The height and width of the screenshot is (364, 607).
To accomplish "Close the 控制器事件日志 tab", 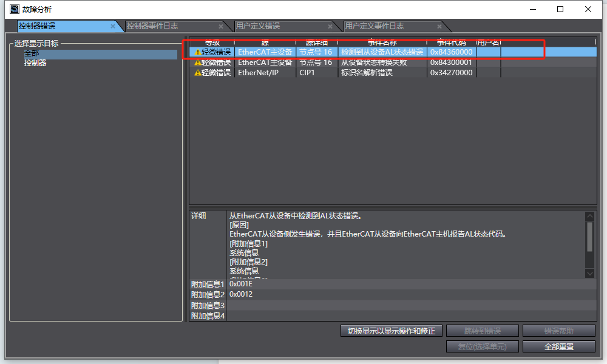I will coord(221,26).
